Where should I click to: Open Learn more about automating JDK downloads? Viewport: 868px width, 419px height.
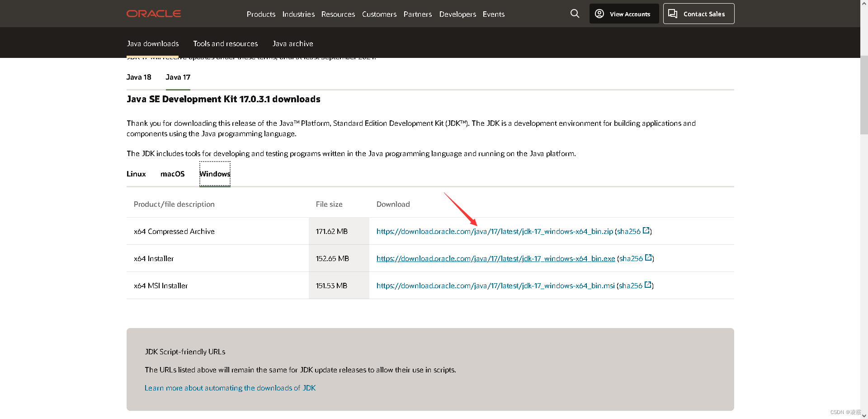(230, 388)
